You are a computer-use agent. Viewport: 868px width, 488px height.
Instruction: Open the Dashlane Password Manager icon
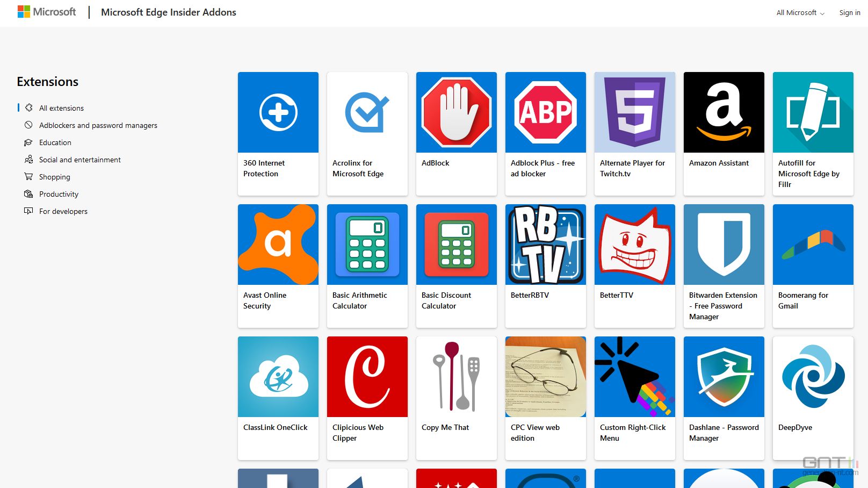pyautogui.click(x=724, y=377)
